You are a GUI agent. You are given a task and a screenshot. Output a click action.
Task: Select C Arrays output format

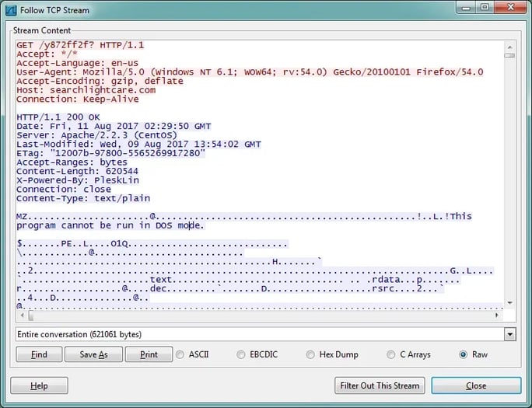click(392, 354)
